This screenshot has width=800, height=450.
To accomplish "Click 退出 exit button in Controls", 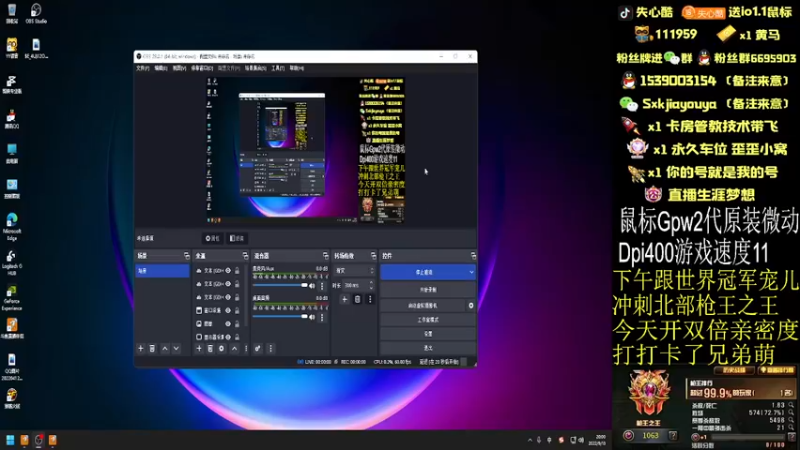I will pyautogui.click(x=428, y=348).
